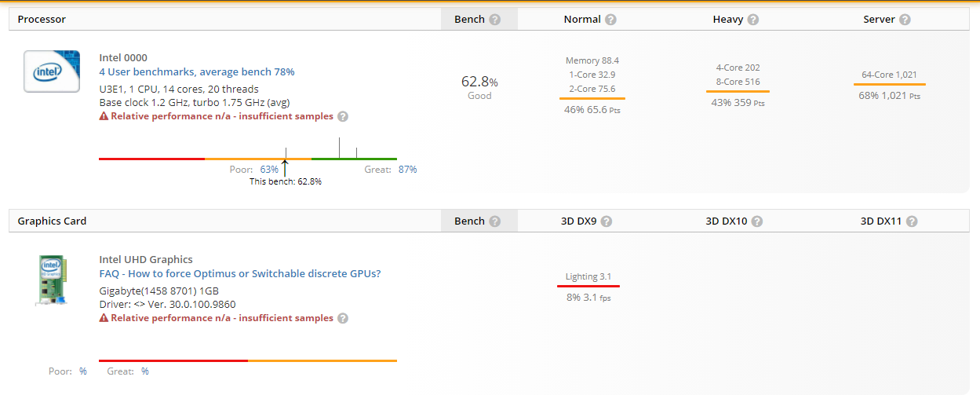
Task: Click the processor Bench column header
Action: pos(469,20)
